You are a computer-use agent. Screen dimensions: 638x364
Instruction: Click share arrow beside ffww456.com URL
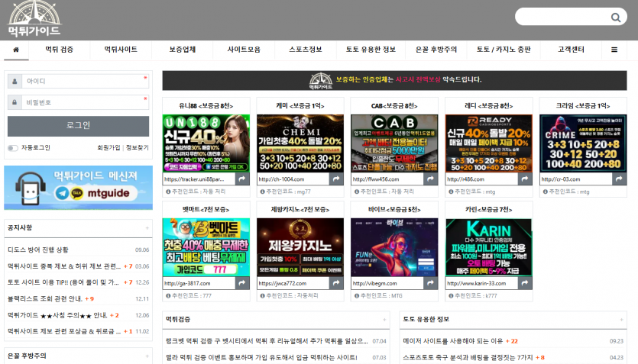pos(430,179)
